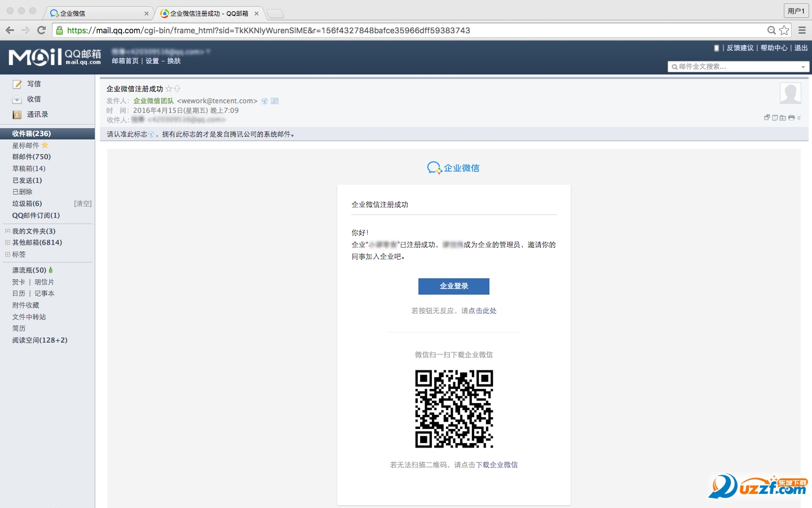The width and height of the screenshot is (812, 508).
Task: Open 文件中转站
Action: click(29, 317)
